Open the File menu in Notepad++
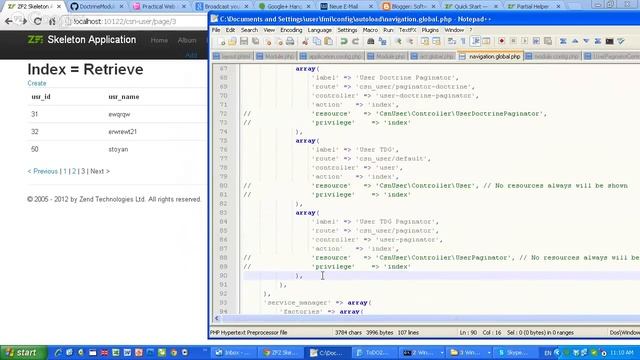640x360 pixels. [x=216, y=30]
